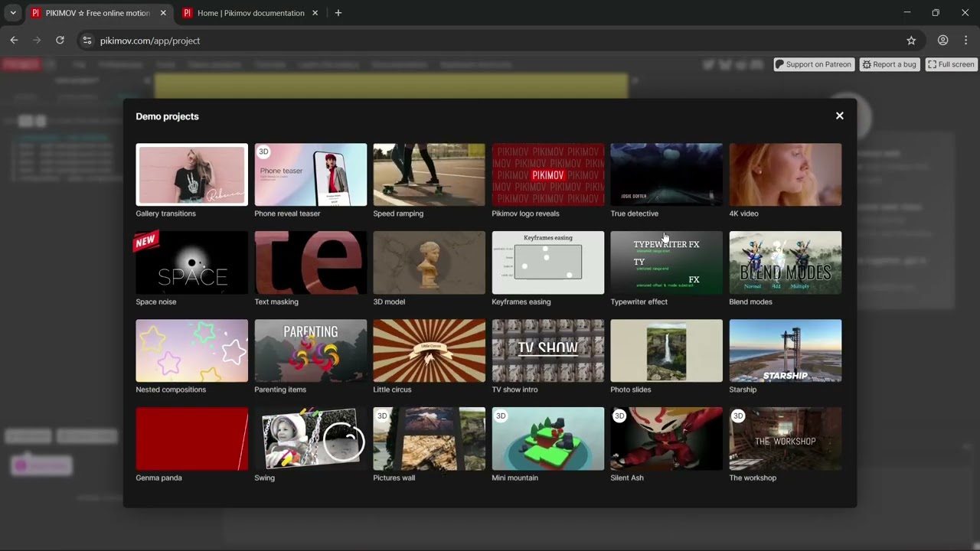Screen dimensions: 980x551
Task: Open the 3D model bust demo
Action: pos(429,262)
